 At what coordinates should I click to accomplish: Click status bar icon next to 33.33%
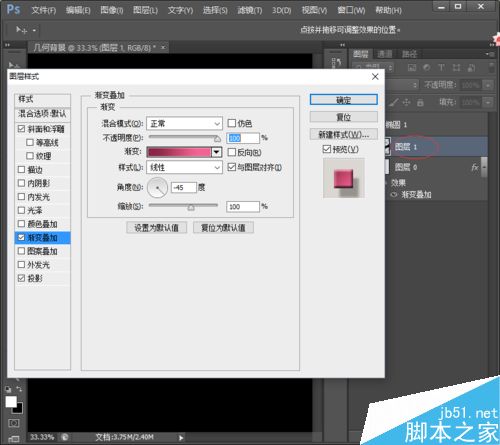tap(65, 437)
